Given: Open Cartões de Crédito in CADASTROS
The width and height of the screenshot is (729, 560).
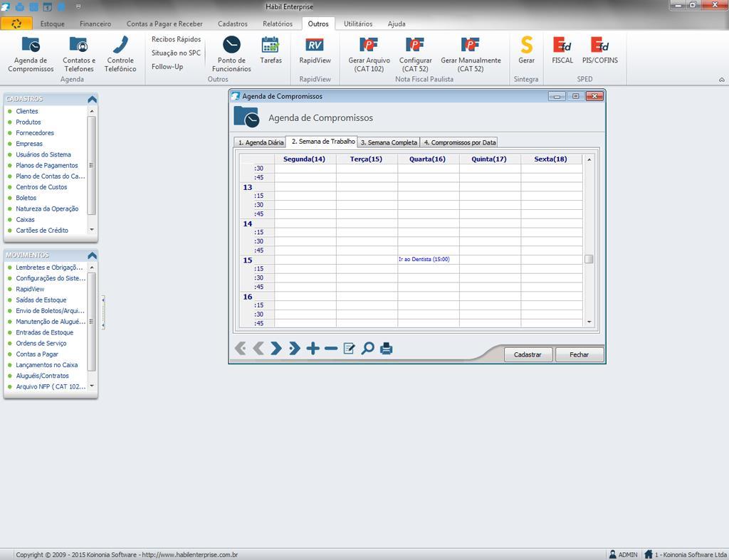Looking at the screenshot, I should click(42, 230).
